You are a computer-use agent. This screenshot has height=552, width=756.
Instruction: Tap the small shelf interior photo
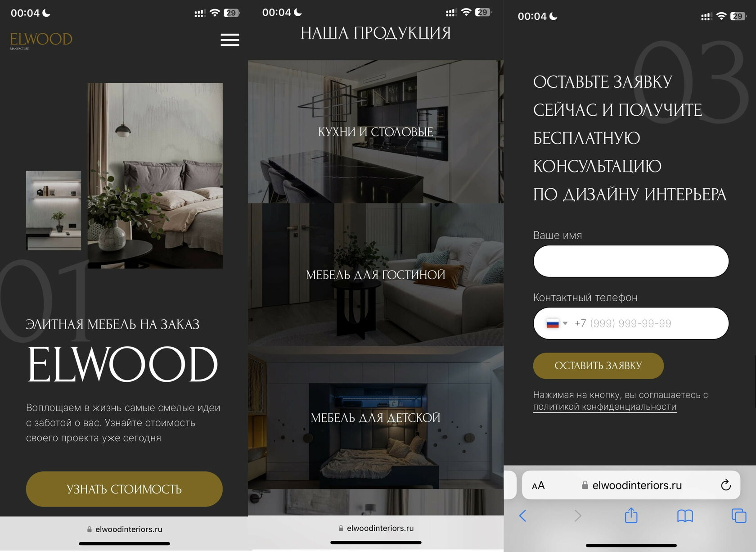click(x=54, y=210)
